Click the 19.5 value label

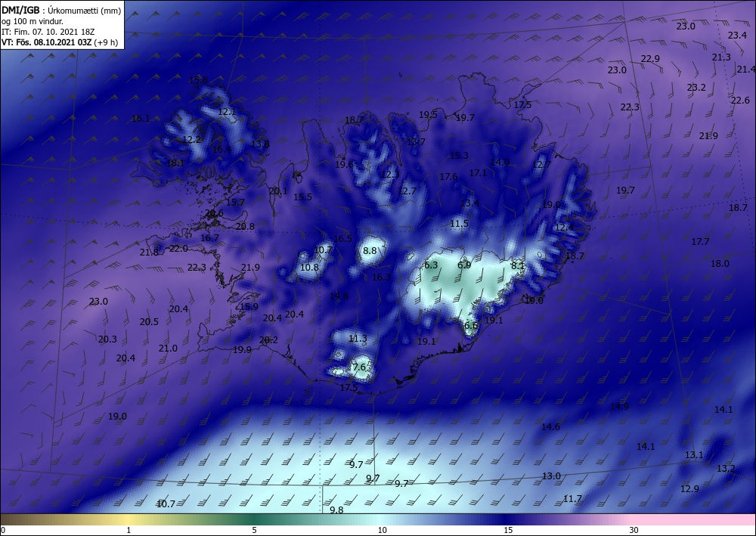click(x=428, y=115)
